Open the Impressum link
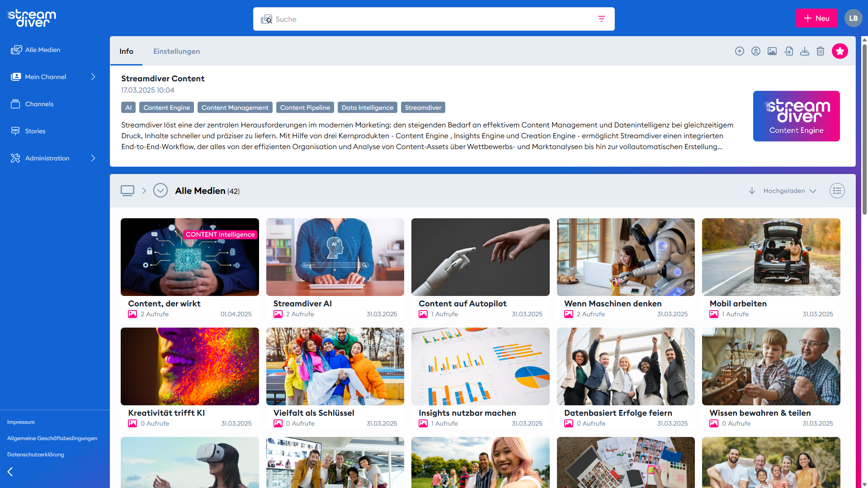The image size is (868, 488). pyautogui.click(x=21, y=422)
